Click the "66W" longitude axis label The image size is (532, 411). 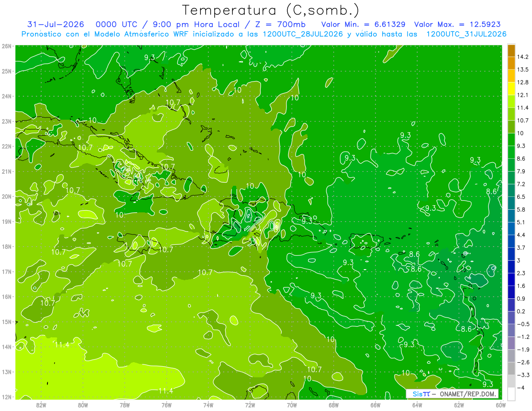click(376, 405)
